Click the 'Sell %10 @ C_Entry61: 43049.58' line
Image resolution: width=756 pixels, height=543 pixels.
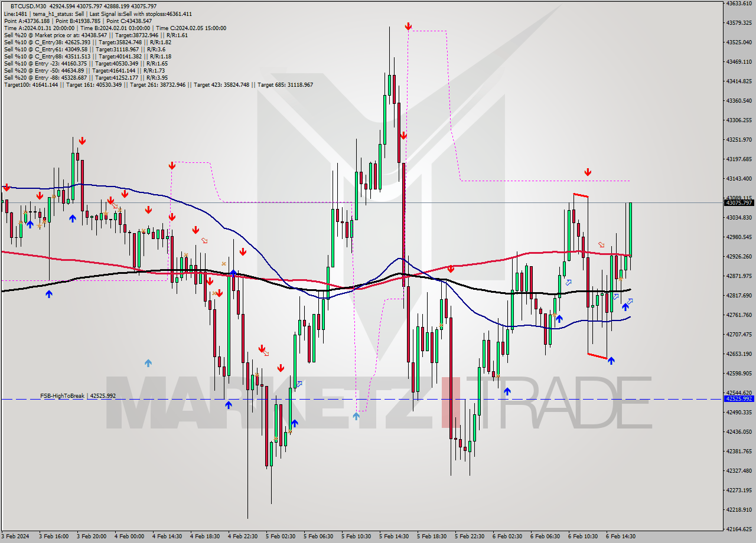tap(84, 49)
